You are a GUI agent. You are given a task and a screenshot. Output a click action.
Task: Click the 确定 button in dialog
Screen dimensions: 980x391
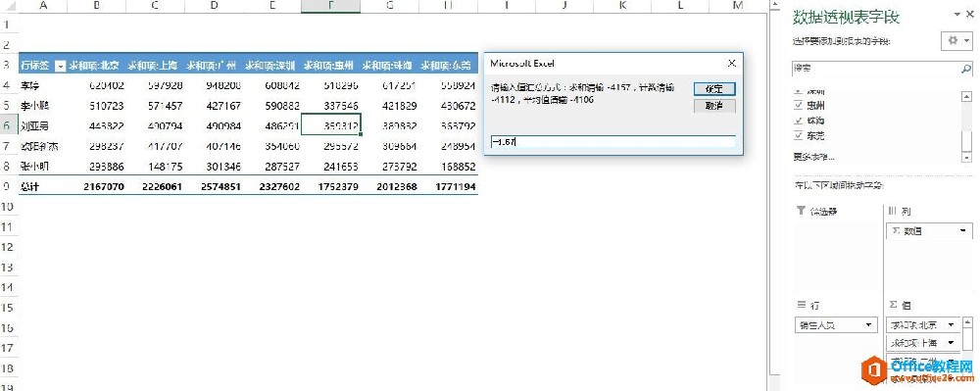click(x=714, y=89)
